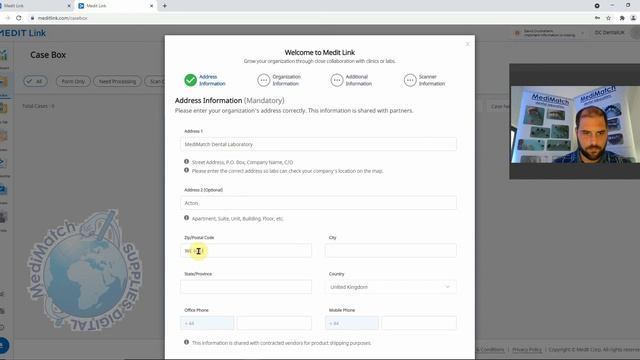Click the Mobile Phone number field
Viewport: 640px width, 360px height.
(419, 323)
